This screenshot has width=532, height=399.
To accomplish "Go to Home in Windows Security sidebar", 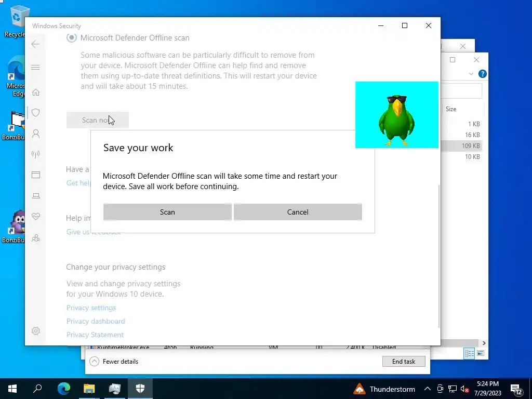I will tap(36, 92).
